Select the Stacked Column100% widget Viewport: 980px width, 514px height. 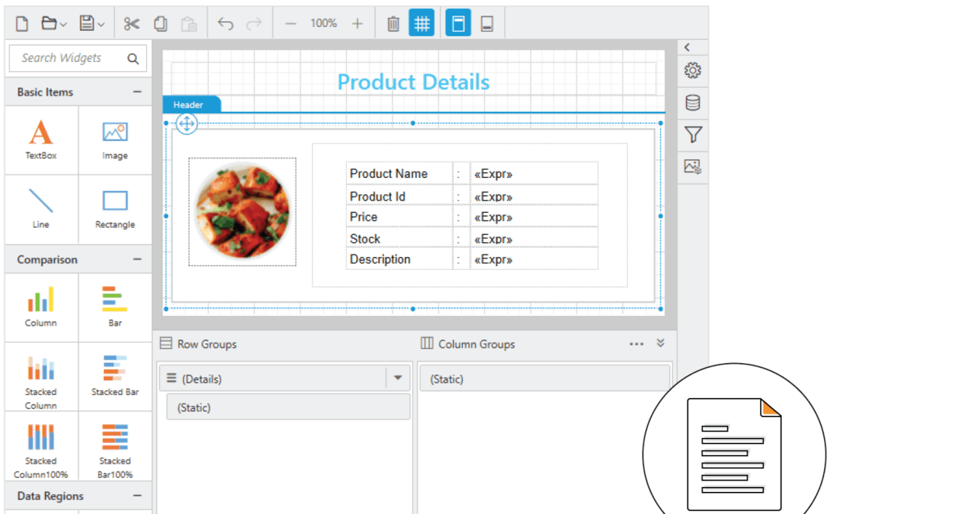point(41,445)
